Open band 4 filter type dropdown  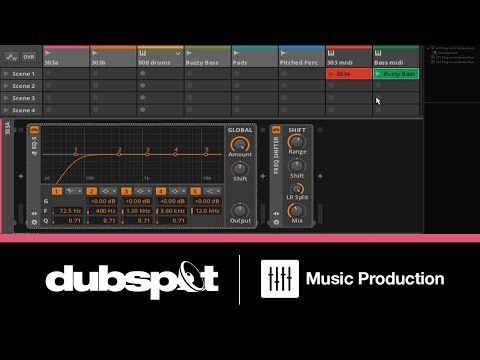178,191
